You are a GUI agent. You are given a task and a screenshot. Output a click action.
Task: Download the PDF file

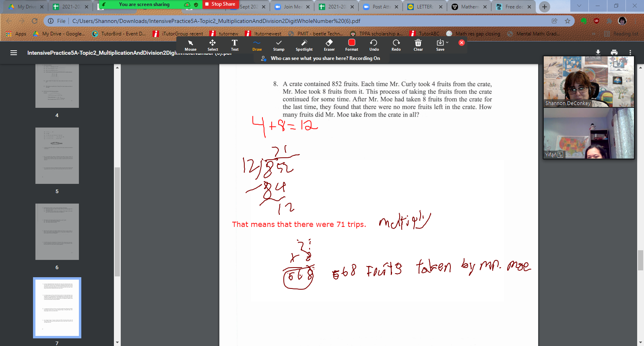[598, 53]
